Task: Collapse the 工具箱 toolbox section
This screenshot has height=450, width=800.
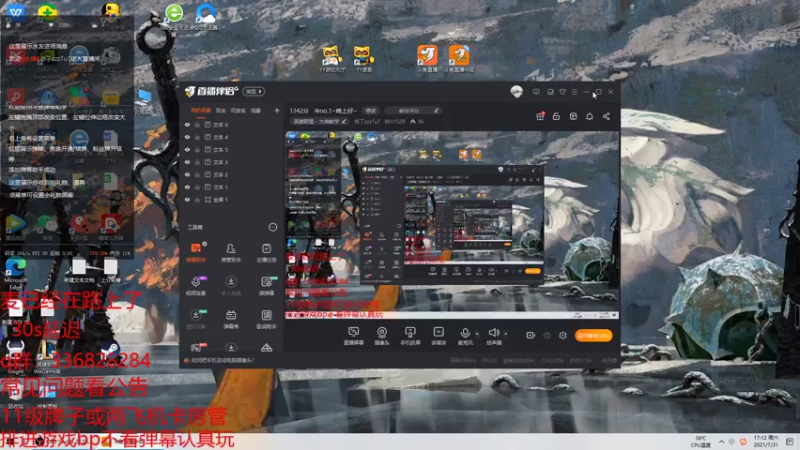Action: pyautogui.click(x=272, y=227)
